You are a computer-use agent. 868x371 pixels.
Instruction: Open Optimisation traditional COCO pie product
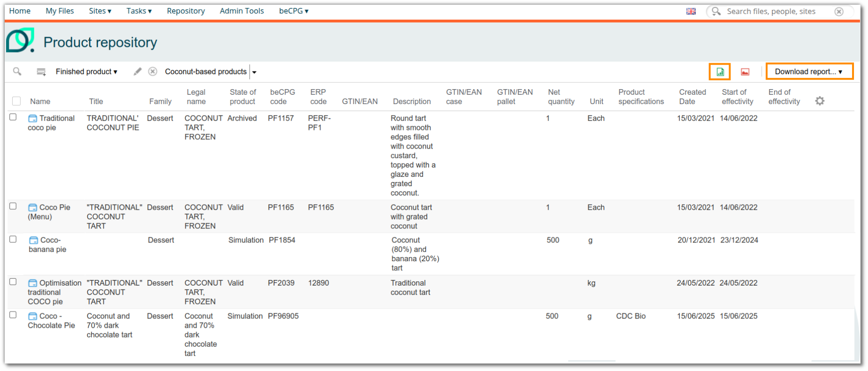(54, 292)
